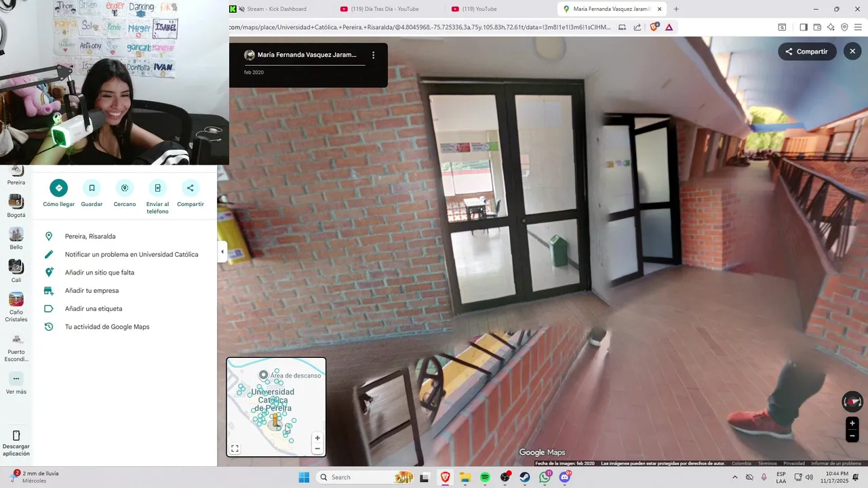Click the mini map thumbnail
This screenshot has width=868, height=488.
click(276, 407)
